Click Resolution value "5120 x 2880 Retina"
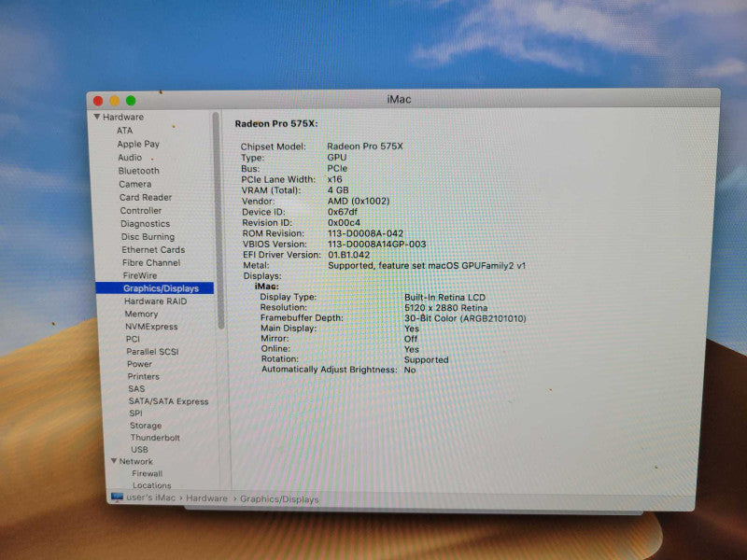 [446, 308]
